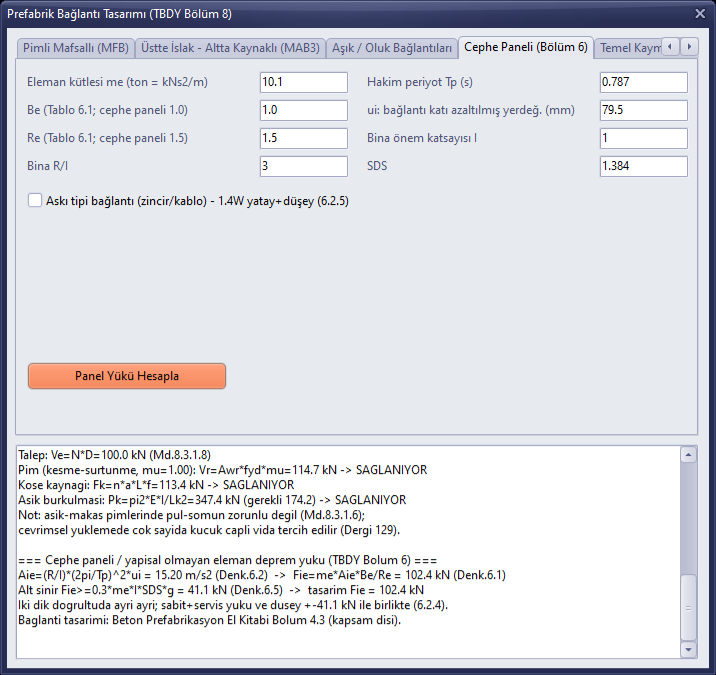Image resolution: width=716 pixels, height=675 pixels.
Task: Open the partially shown Temel Kaym tab
Action: pos(630,48)
